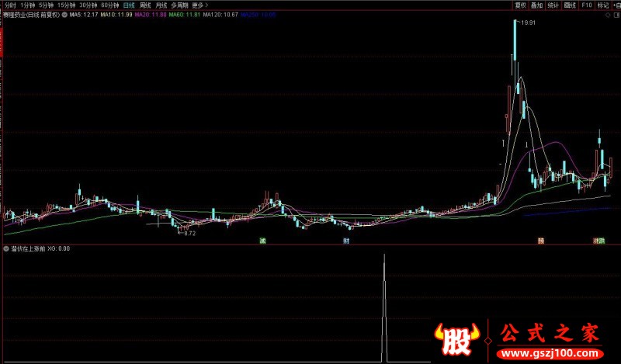
Task: Click the green MA60 indicator value
Action: [185, 15]
